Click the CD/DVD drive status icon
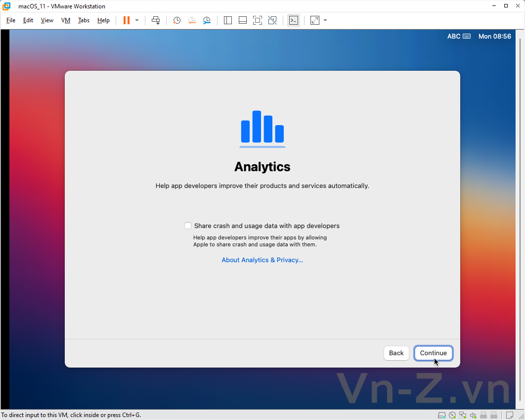Screen dimensions: 525x420 tap(452, 416)
